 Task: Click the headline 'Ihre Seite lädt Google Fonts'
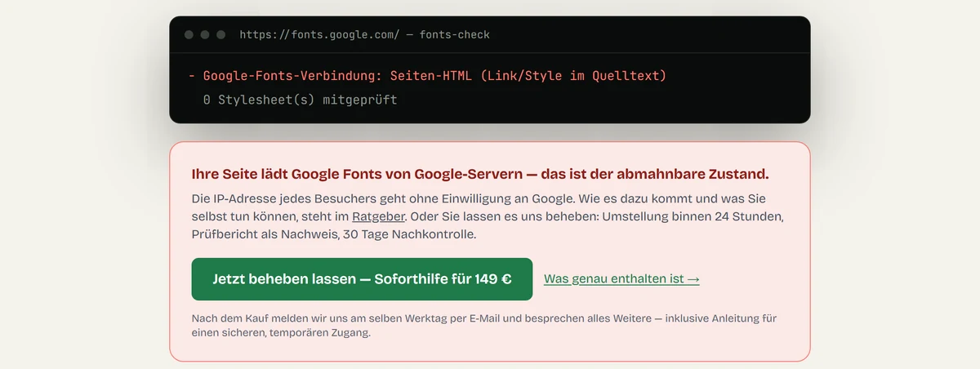[480, 174]
